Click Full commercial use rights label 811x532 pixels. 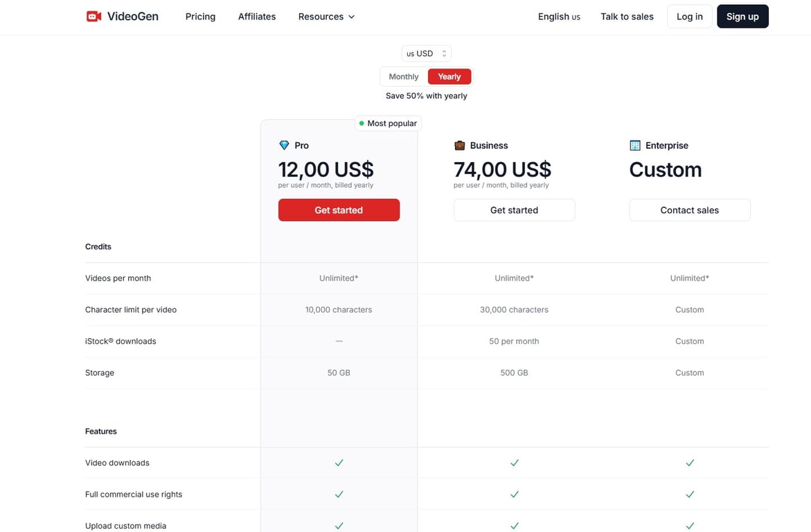(x=134, y=494)
